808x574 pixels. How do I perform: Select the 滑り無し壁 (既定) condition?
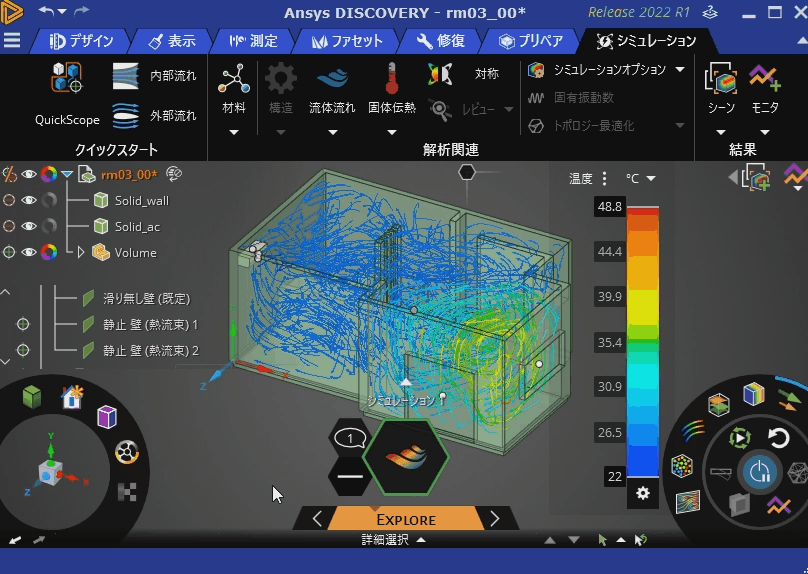tap(147, 298)
